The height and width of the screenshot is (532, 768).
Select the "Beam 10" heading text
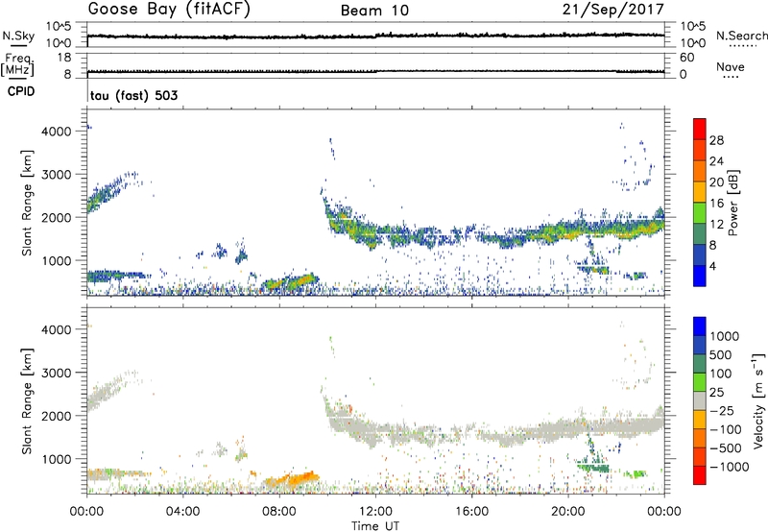pyautogui.click(x=374, y=11)
